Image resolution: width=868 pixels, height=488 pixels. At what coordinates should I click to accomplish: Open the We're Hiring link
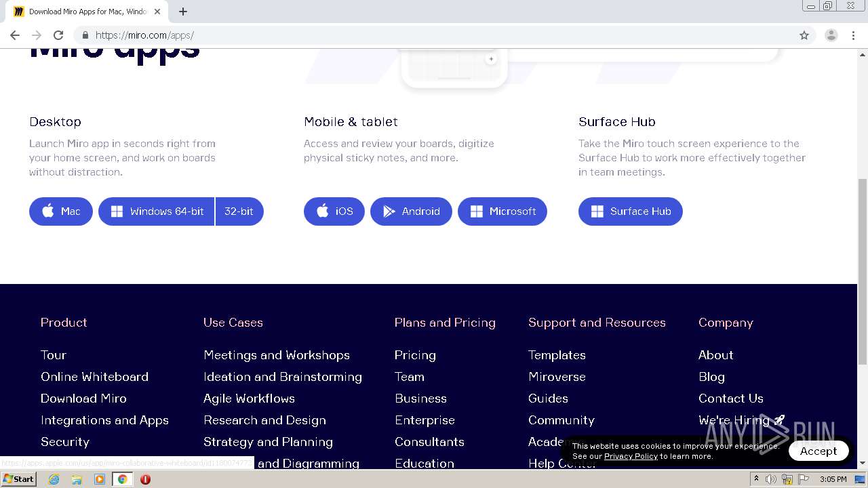(x=741, y=420)
